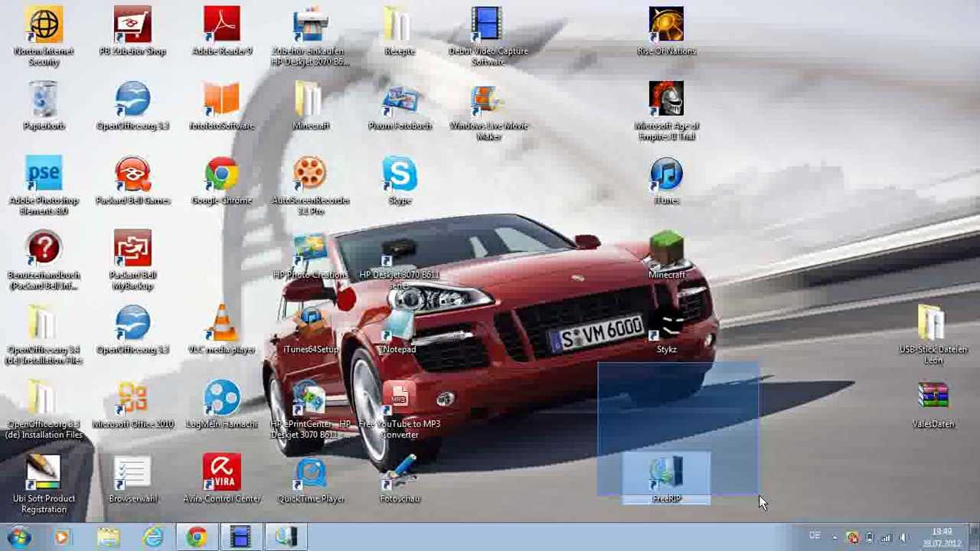The height and width of the screenshot is (551, 980).
Task: Select the Rise Of Nations shortcut
Action: [x=666, y=32]
